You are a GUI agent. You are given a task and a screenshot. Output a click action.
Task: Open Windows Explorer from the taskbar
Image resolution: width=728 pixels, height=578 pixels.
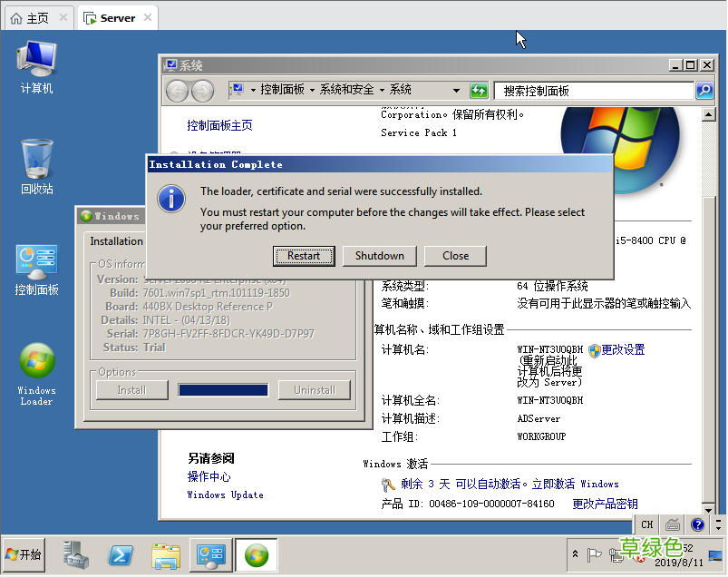[x=165, y=555]
